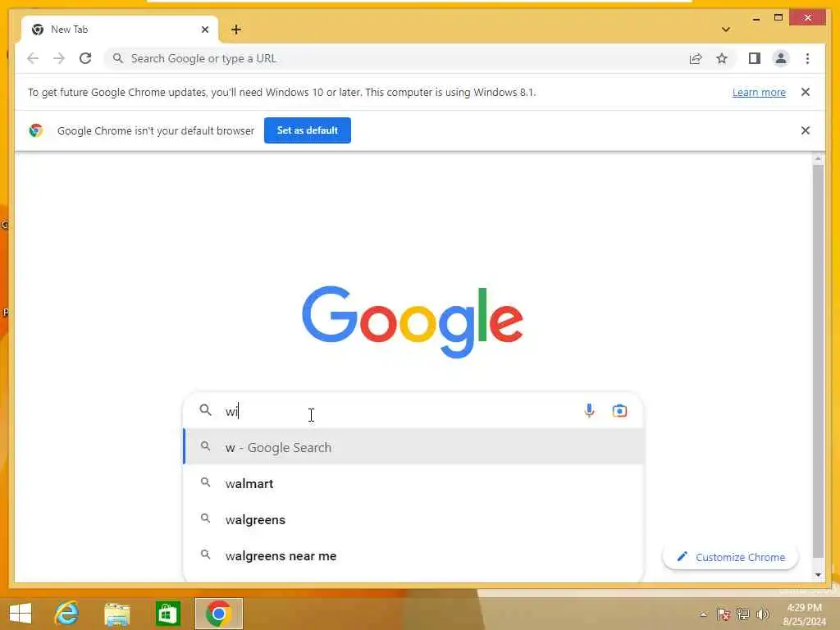Screen dimensions: 840x630
Task: Dismiss the Windows update notice bar
Action: pos(805,92)
